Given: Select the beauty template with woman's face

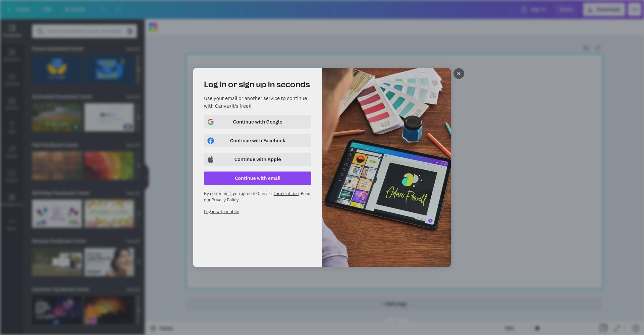Looking at the screenshot, I should click(109, 262).
